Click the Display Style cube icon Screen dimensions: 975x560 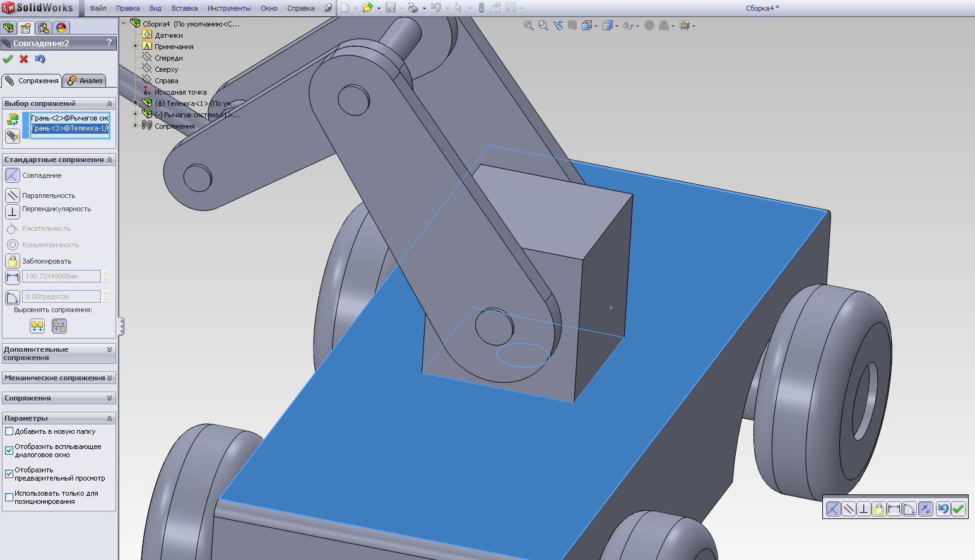coord(607,25)
